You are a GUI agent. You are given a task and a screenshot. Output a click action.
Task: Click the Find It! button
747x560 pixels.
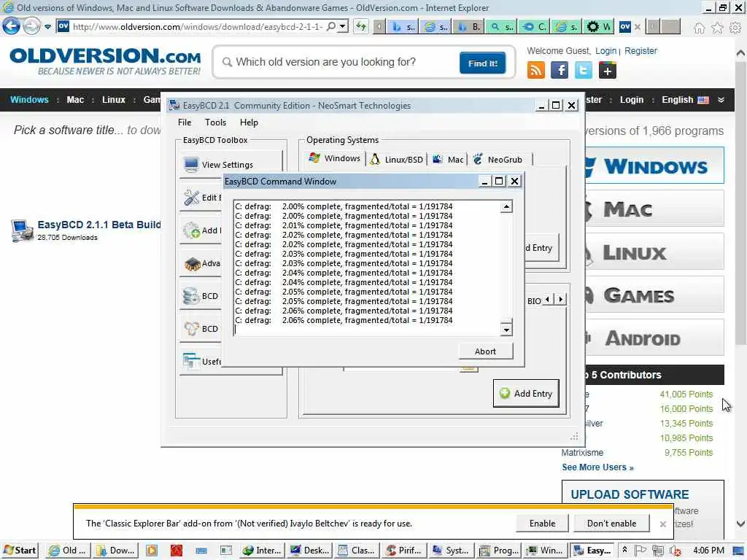click(482, 63)
